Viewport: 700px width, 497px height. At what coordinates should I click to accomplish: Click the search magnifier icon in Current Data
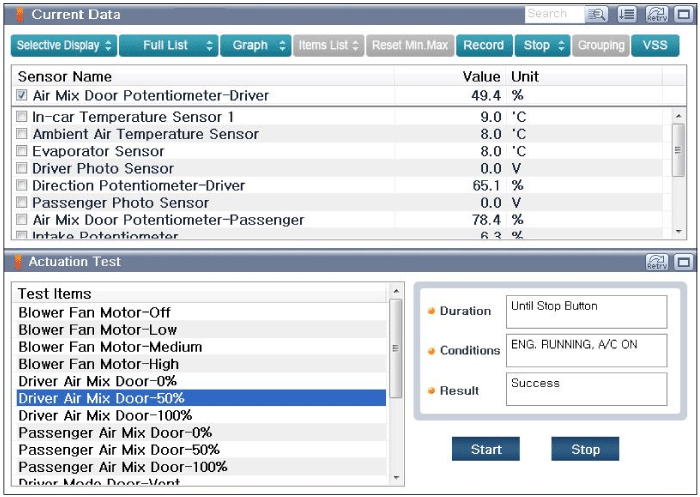(x=596, y=15)
